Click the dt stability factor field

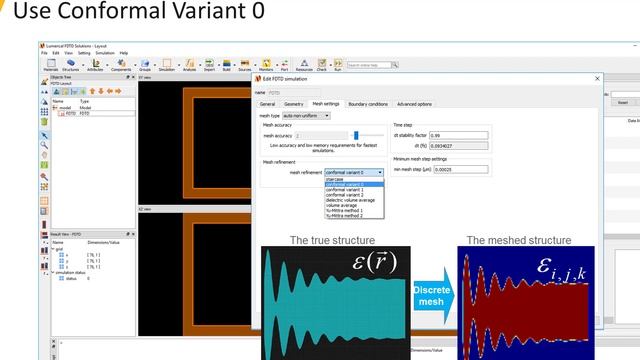pyautogui.click(x=459, y=135)
